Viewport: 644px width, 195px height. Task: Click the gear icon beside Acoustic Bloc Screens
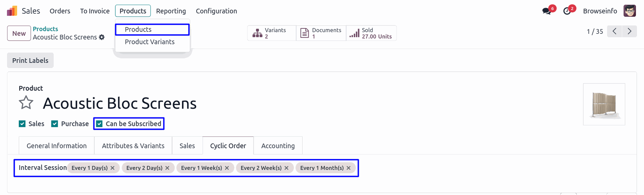pyautogui.click(x=102, y=37)
